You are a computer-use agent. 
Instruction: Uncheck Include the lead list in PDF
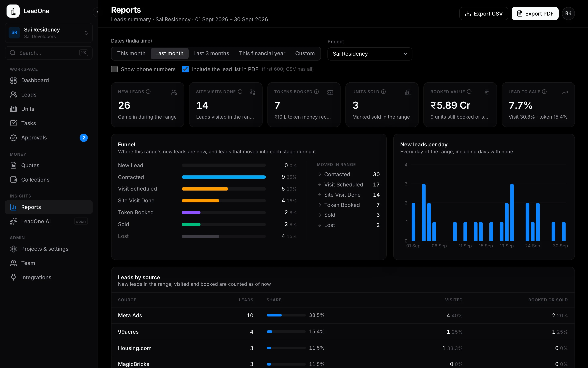tap(185, 69)
